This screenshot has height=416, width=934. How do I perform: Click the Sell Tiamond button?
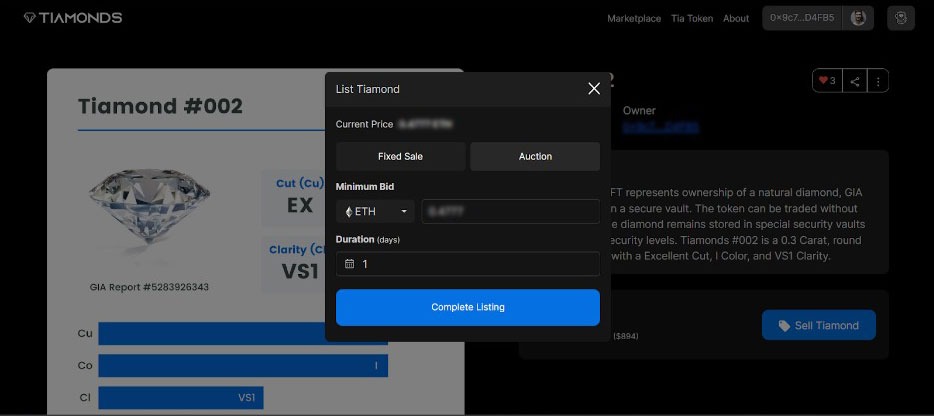point(818,325)
